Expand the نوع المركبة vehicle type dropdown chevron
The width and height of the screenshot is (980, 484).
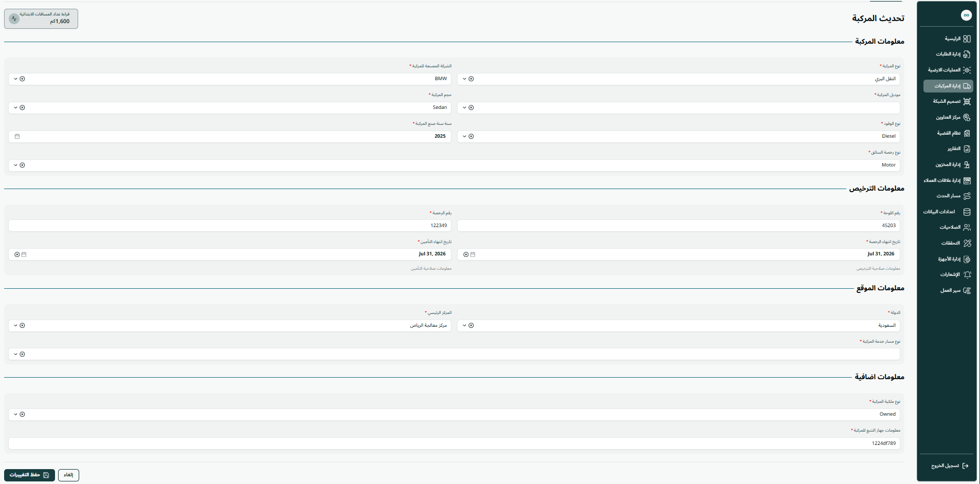(x=464, y=79)
